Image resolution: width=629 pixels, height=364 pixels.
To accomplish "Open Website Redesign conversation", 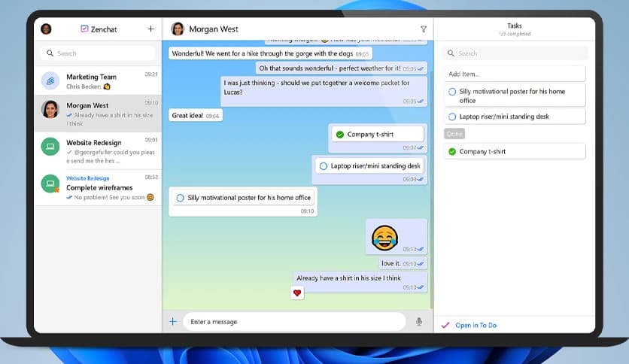I will point(99,150).
